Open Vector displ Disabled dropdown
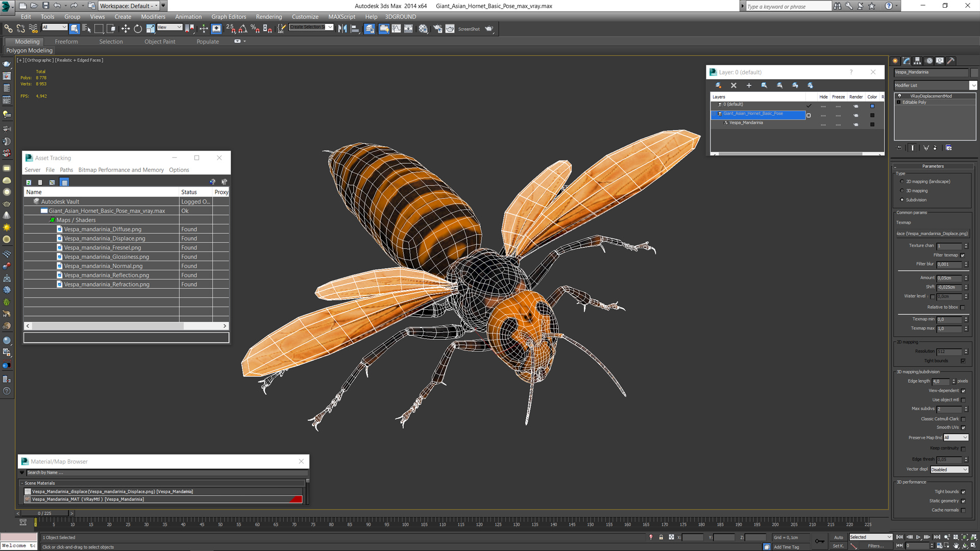The width and height of the screenshot is (980, 551). pyautogui.click(x=949, y=469)
